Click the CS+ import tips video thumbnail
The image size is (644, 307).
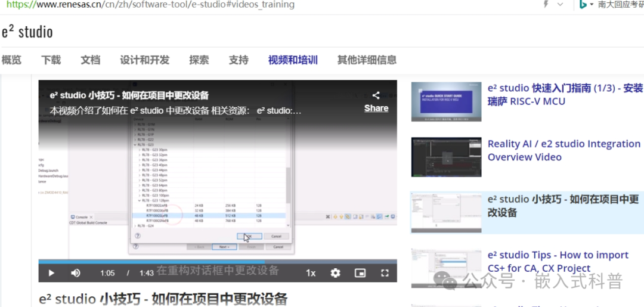tap(446, 268)
